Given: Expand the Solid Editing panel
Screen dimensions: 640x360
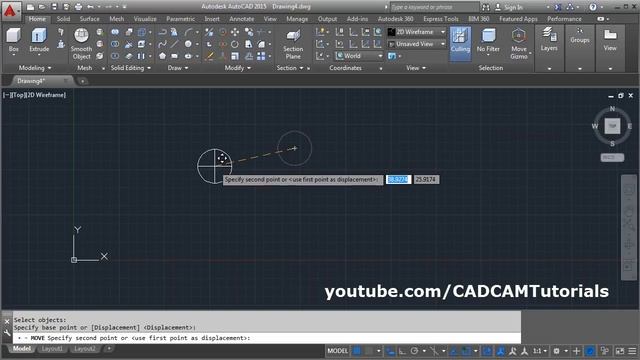Looking at the screenshot, I should pyautogui.click(x=131, y=68).
